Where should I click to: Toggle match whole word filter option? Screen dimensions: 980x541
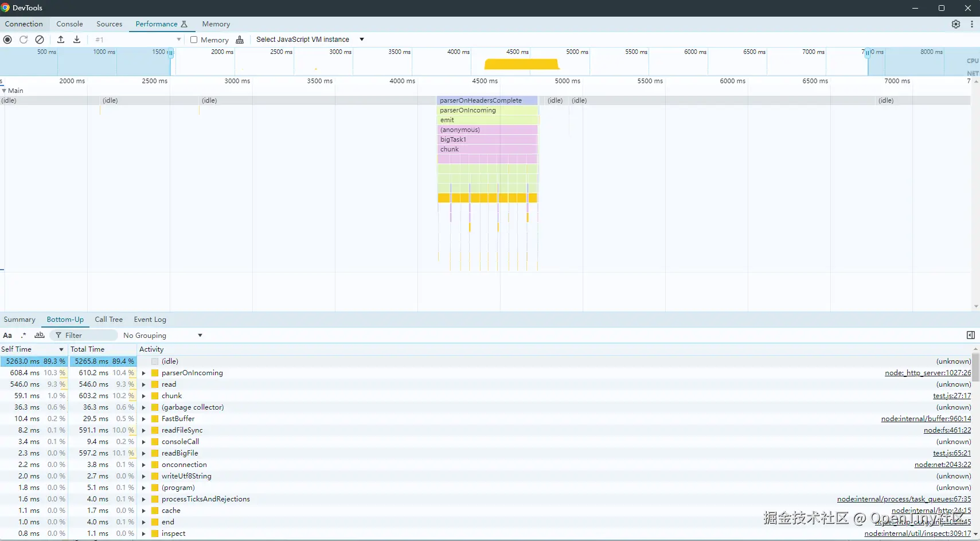pyautogui.click(x=40, y=336)
